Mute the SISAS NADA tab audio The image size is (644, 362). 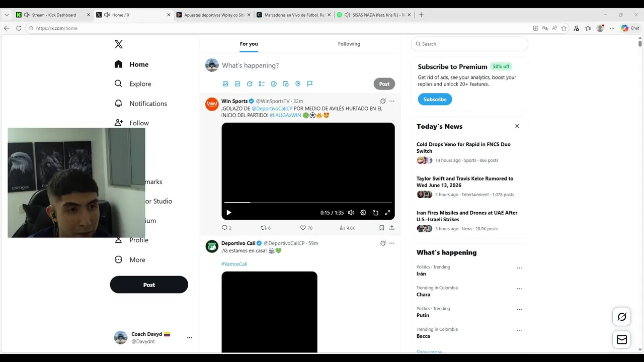coord(347,15)
